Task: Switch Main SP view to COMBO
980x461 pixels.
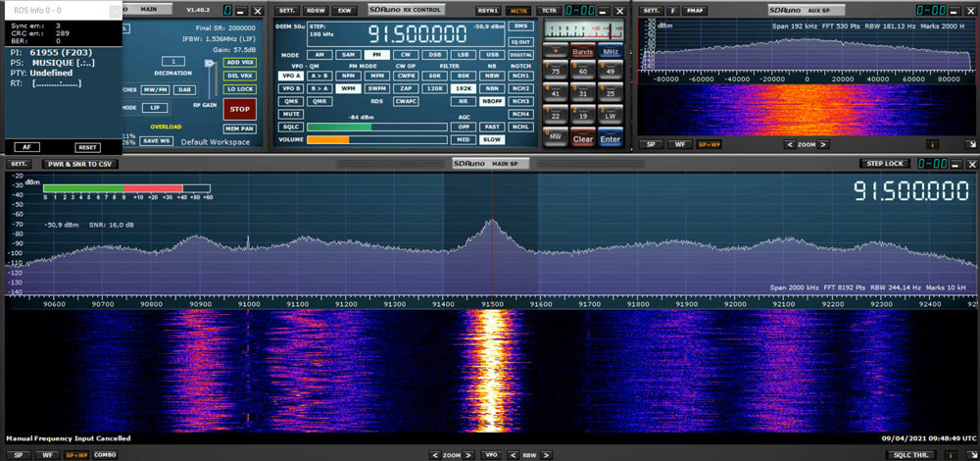Action: point(105,455)
